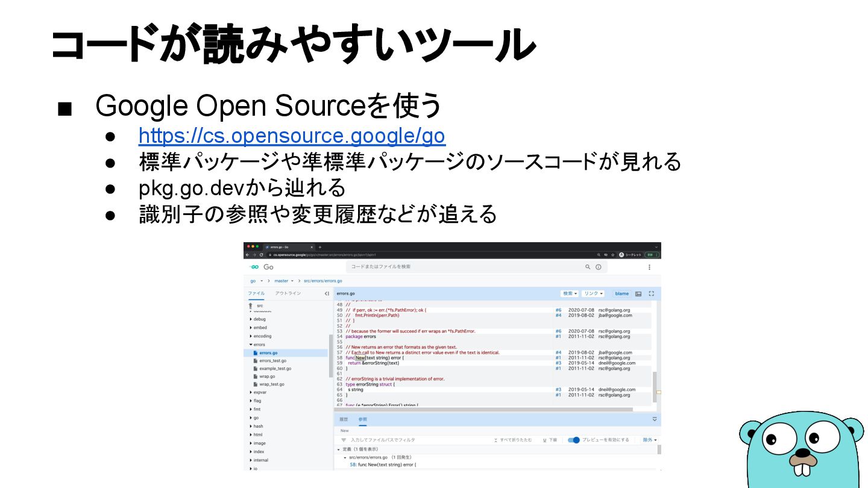Click the file icon next to wrap.go
Screen dimensions: 868x488
point(256,376)
